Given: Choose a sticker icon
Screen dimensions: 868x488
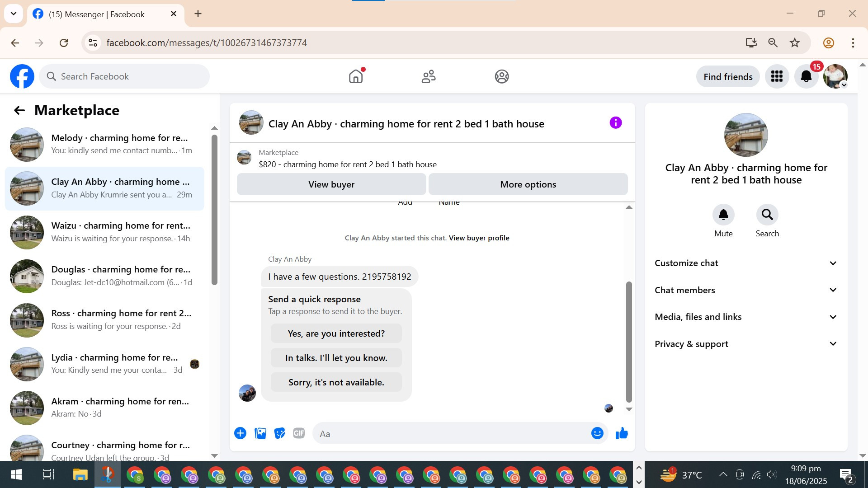Looking at the screenshot, I should click(280, 433).
